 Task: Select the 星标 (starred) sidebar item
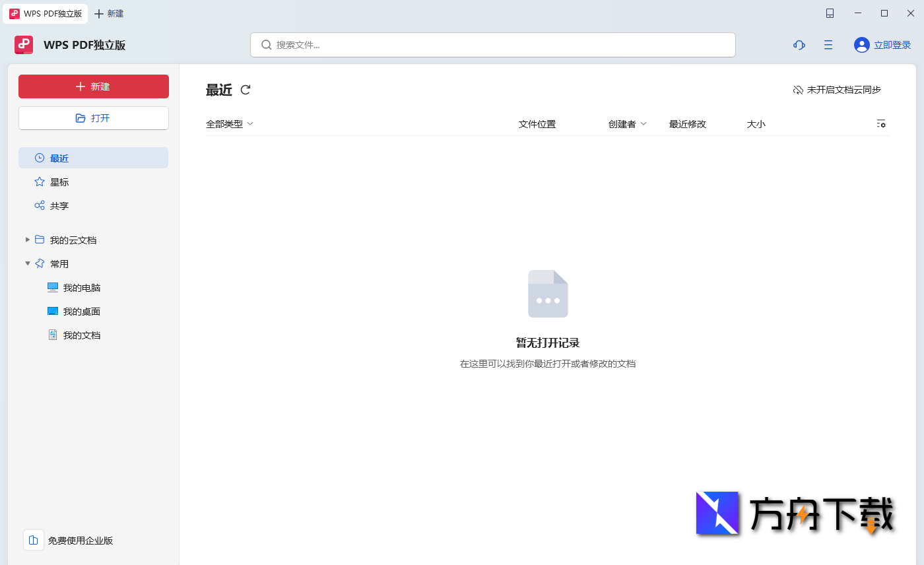pyautogui.click(x=59, y=182)
